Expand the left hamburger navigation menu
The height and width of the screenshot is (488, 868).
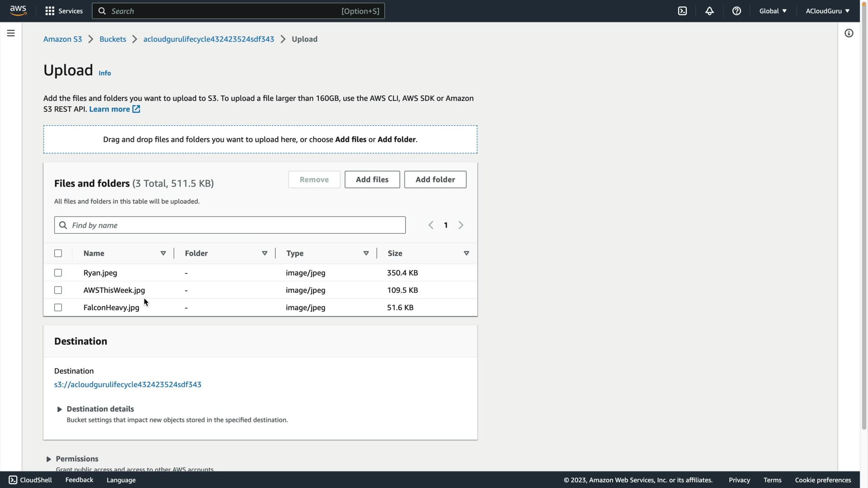(11, 33)
